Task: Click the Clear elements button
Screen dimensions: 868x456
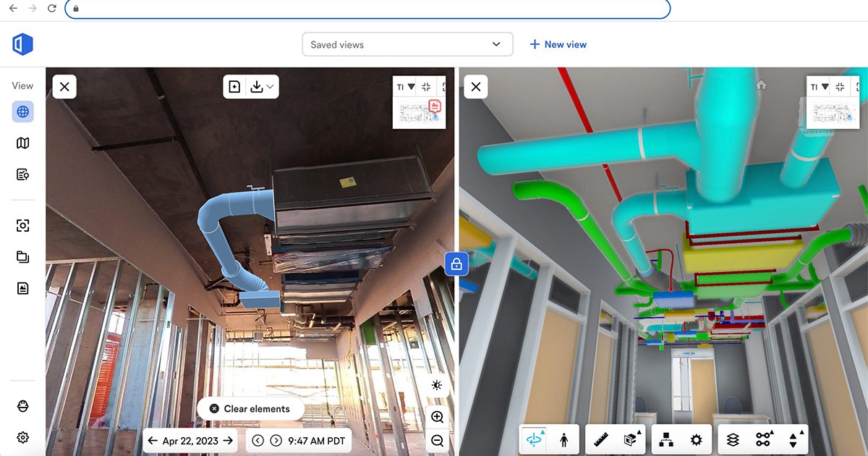Action: 250,409
